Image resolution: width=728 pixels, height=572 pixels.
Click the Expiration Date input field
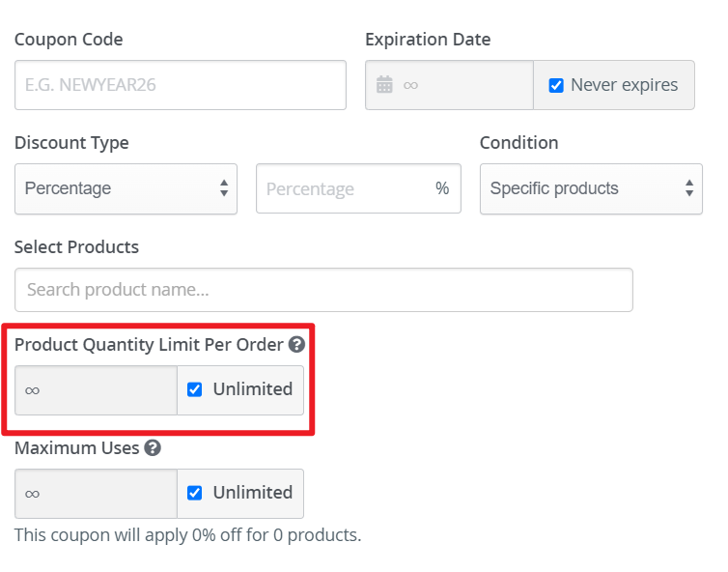[449, 85]
